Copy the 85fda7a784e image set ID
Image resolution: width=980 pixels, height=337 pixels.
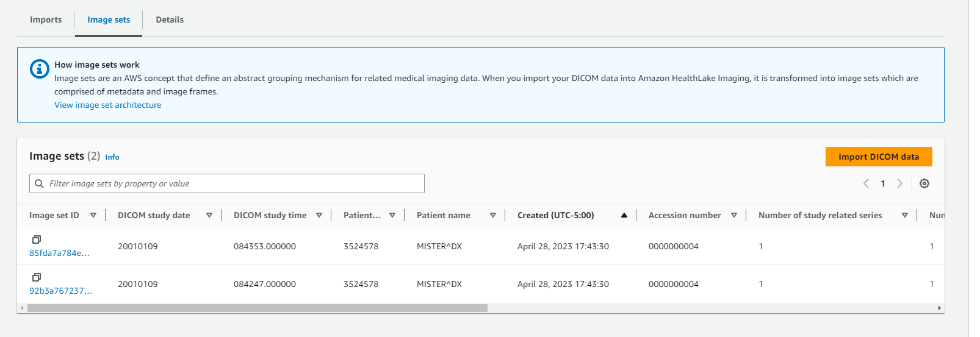click(37, 239)
